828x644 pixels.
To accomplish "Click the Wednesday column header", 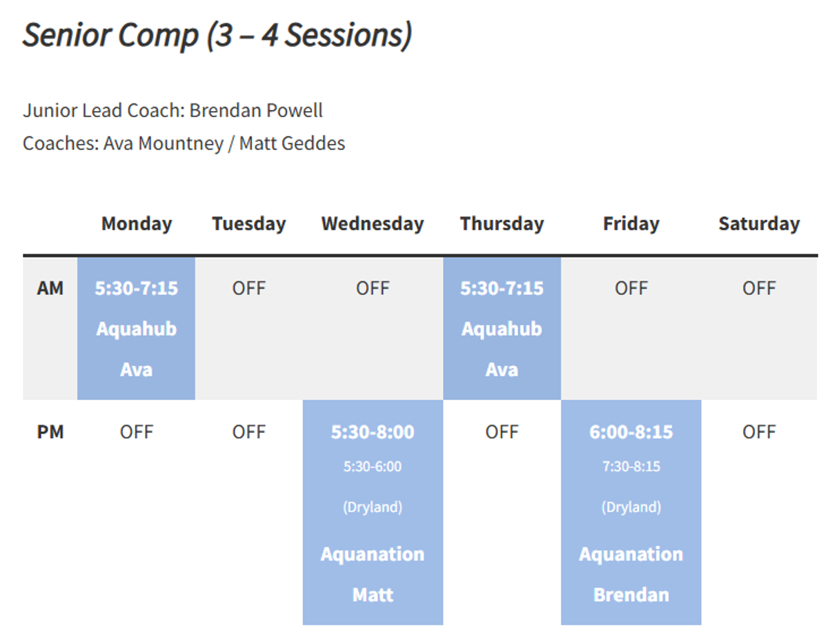I will click(x=373, y=224).
